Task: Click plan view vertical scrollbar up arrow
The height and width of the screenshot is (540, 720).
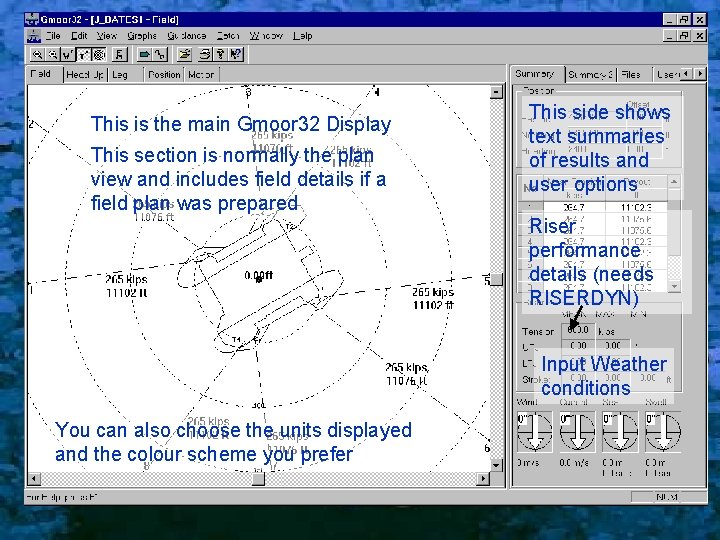Action: (496, 91)
